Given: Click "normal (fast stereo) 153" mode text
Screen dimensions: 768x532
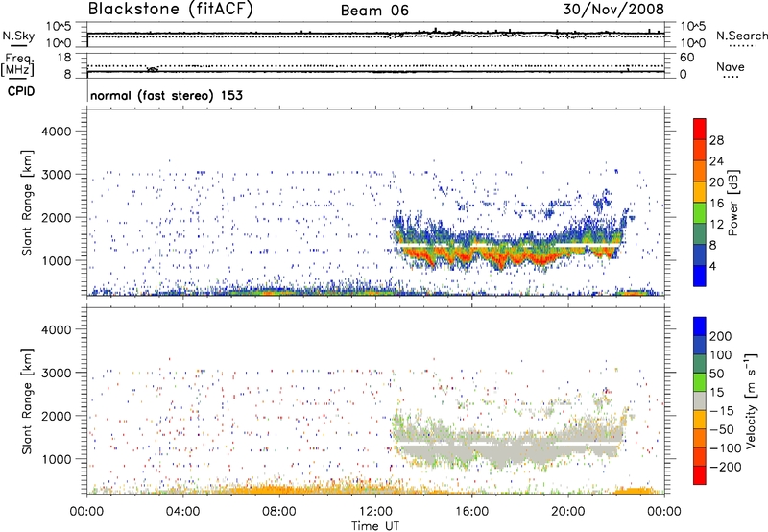Looking at the screenshot, I should pos(166,95).
